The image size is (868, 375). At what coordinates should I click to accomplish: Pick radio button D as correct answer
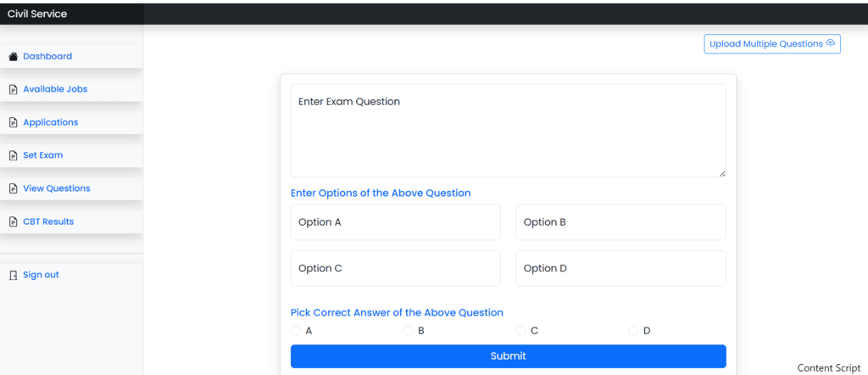click(x=633, y=331)
